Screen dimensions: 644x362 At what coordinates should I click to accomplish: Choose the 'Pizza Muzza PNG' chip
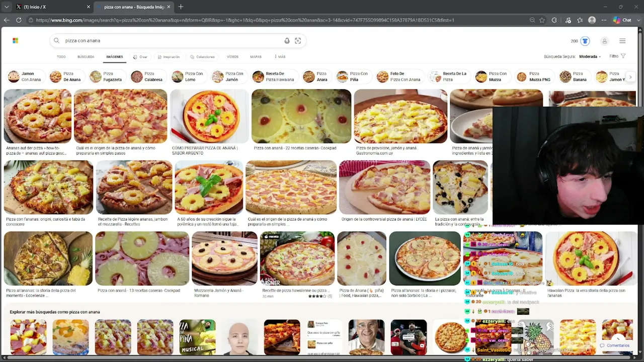[x=534, y=76]
